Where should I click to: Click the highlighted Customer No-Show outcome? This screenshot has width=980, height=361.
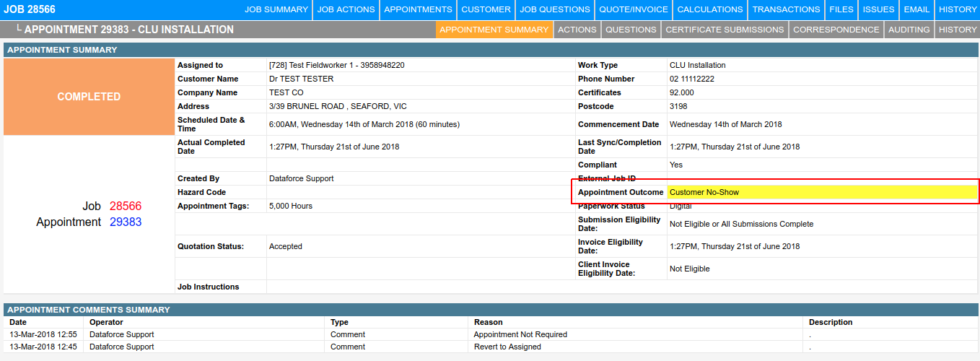[704, 192]
